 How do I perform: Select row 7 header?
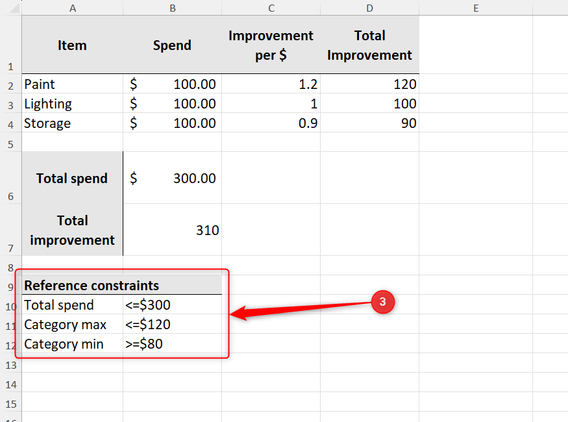click(x=11, y=230)
